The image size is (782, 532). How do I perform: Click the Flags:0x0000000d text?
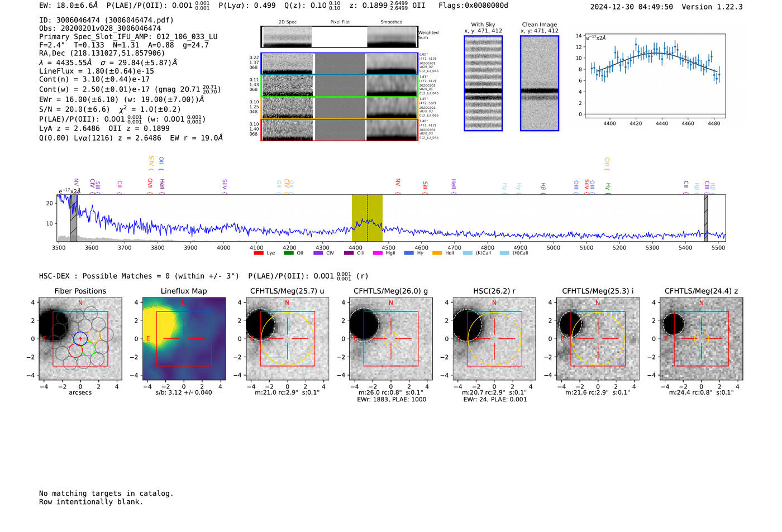(x=473, y=6)
